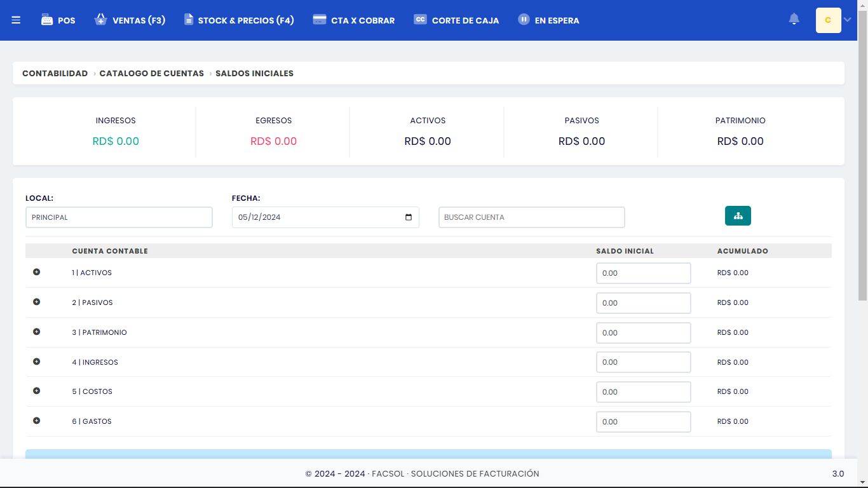Click the user avatar labeled C
Viewport: 868px width, 488px height.
(x=828, y=20)
